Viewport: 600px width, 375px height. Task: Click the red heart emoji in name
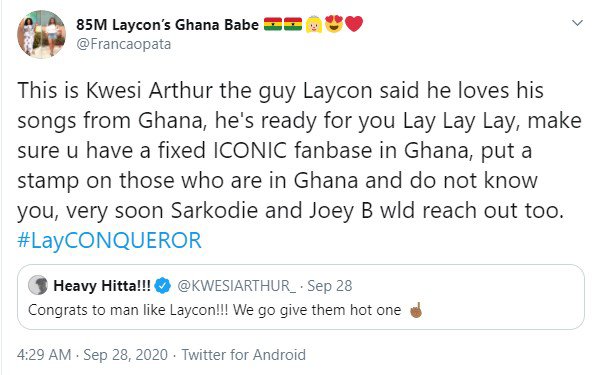(354, 24)
